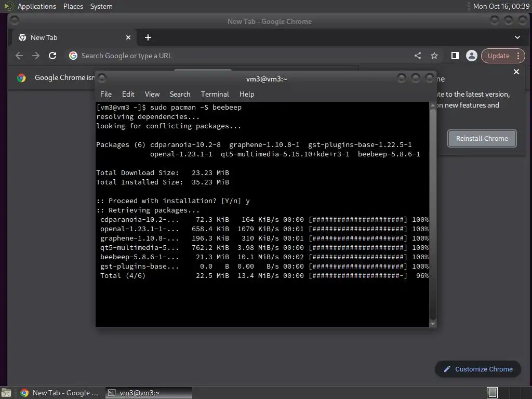
Task: Click the Chrome back navigation arrow
Action: (x=19, y=56)
